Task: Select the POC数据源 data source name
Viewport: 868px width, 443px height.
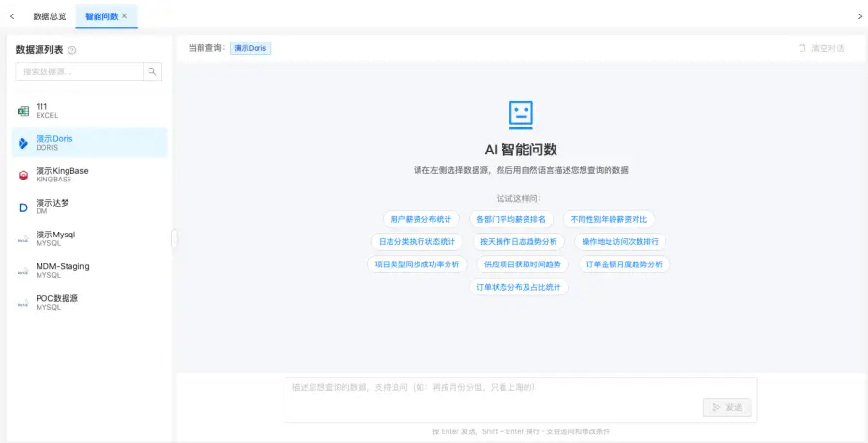Action: [x=57, y=298]
